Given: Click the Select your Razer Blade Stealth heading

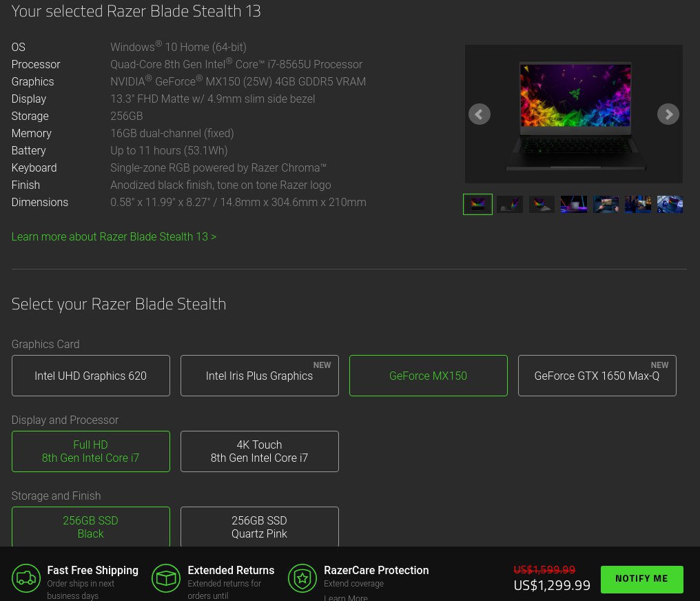Looking at the screenshot, I should point(119,304).
